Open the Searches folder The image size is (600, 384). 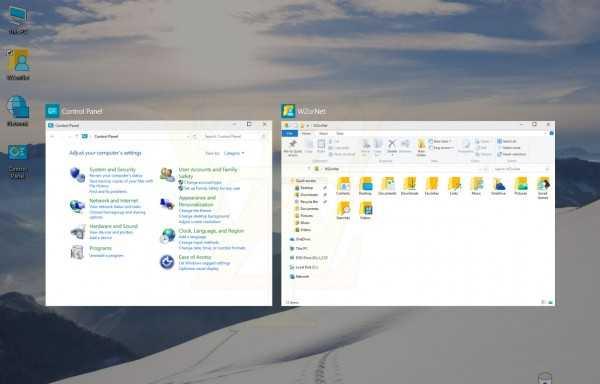click(343, 210)
